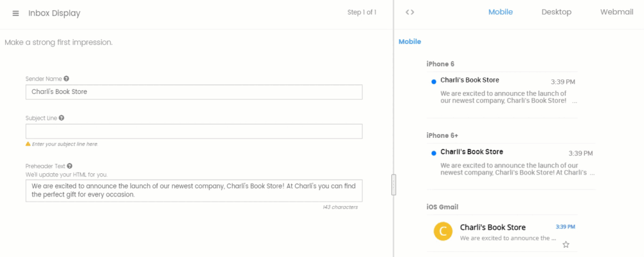This screenshot has height=257, width=644.
Task: Click the Inbox Display title
Action: [x=54, y=13]
